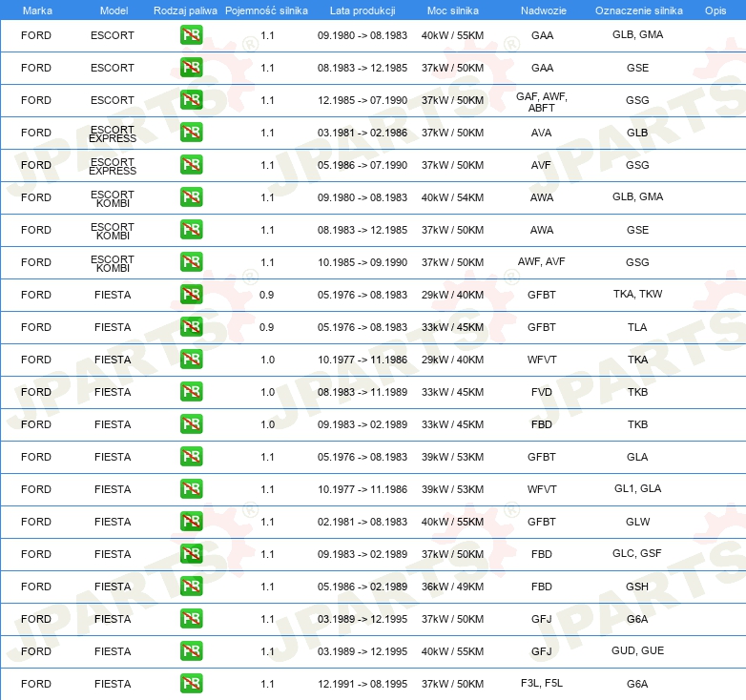The height and width of the screenshot is (700, 746).
Task: Select the engine code cell TKA, TKW
Action: pyautogui.click(x=637, y=294)
